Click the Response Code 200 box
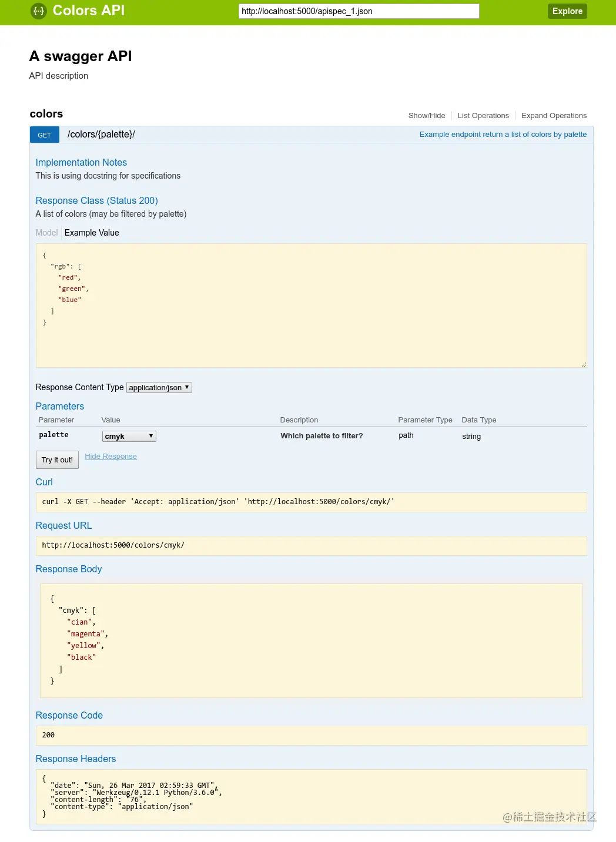The width and height of the screenshot is (616, 842). pyautogui.click(x=311, y=735)
